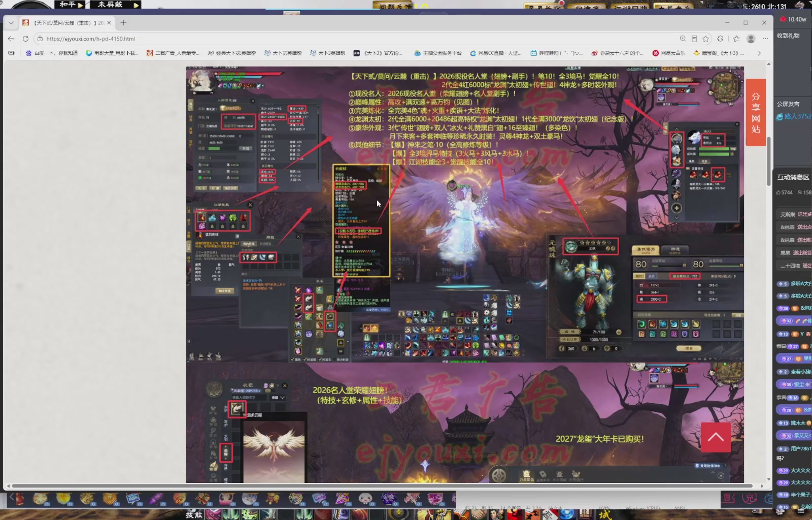Open the 天下3英雄榜 bookmark
Image resolution: width=812 pixels, height=520 pixels.
(x=328, y=53)
